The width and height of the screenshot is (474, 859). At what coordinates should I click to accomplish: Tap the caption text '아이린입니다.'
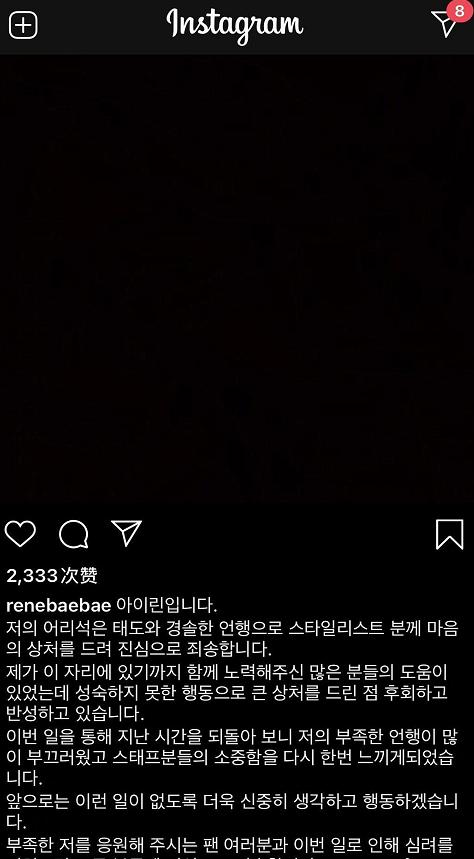167,606
